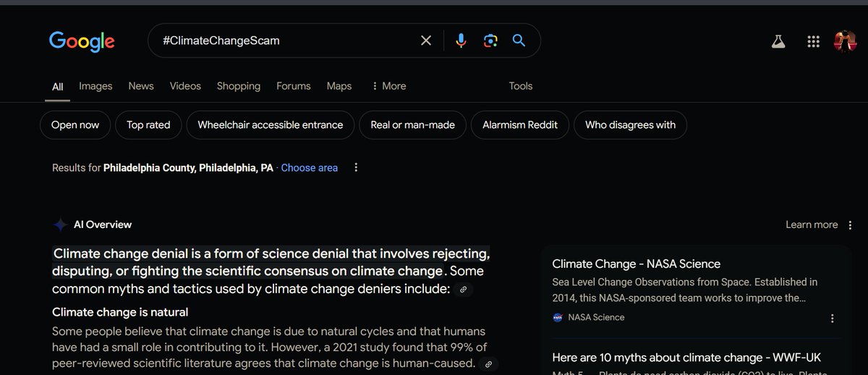Screen dimensions: 868x375
Task: Switch to the Shopping tab
Action: point(239,85)
